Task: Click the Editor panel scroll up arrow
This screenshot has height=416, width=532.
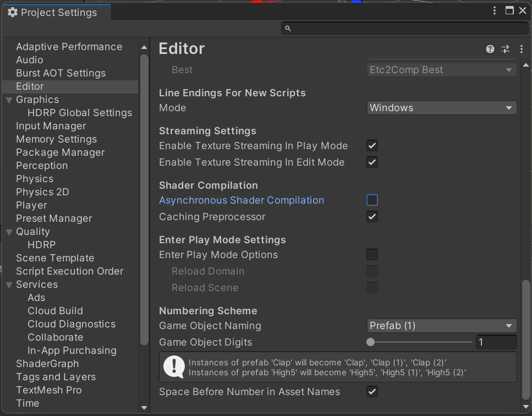Action: [526, 65]
